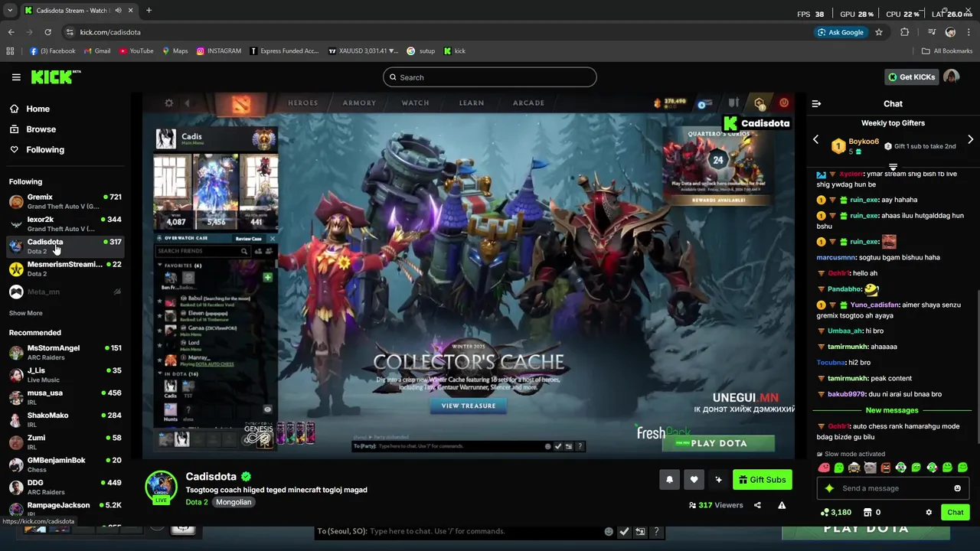Open the Cadisdota channel name link
Image resolution: width=980 pixels, height=551 pixels.
(x=211, y=477)
